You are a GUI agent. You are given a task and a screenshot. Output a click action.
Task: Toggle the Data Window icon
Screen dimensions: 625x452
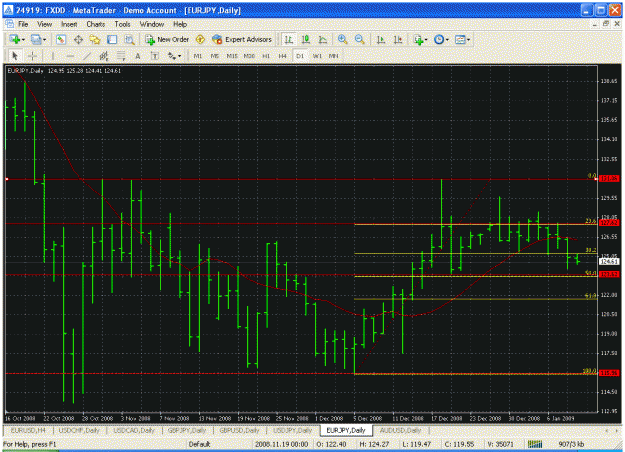click(x=79, y=39)
